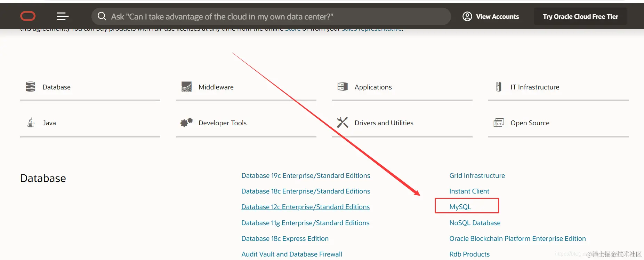
Task: Click the Drivers and Utilities tools icon
Action: point(343,123)
